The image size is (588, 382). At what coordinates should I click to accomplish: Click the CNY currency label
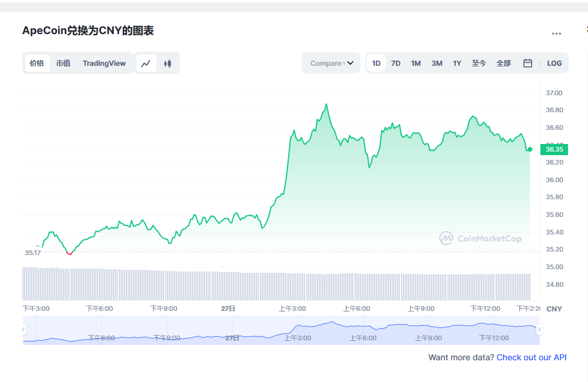tap(554, 309)
